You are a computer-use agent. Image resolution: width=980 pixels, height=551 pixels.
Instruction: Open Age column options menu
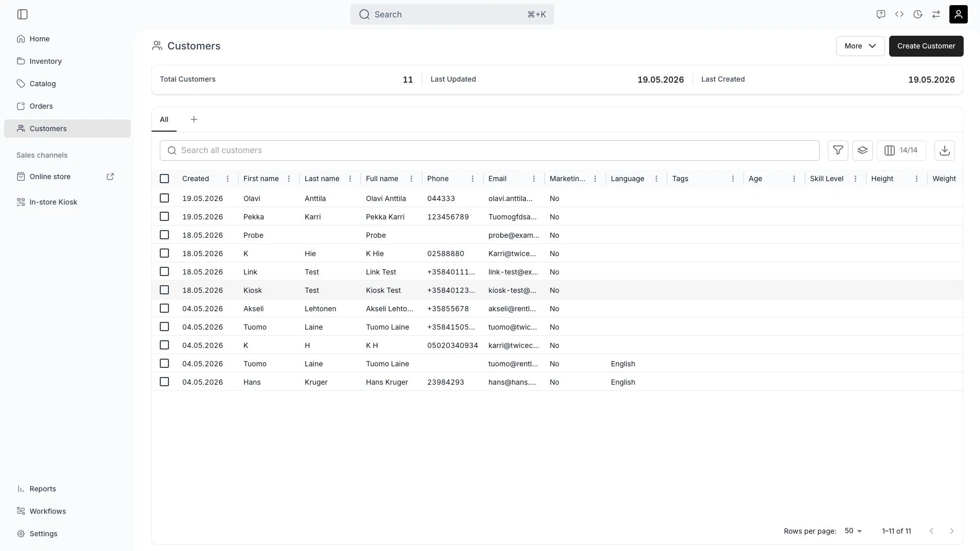coord(794,179)
